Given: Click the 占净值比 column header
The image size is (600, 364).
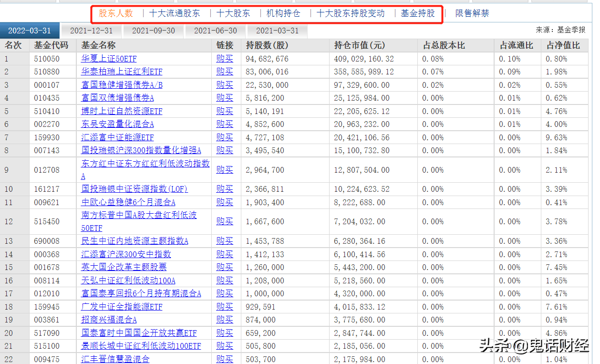Looking at the screenshot, I should [x=564, y=46].
